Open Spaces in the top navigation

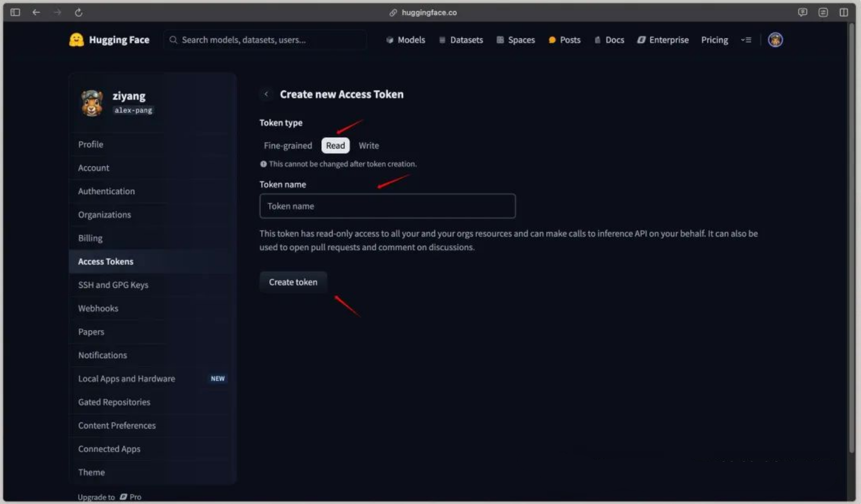click(x=516, y=40)
